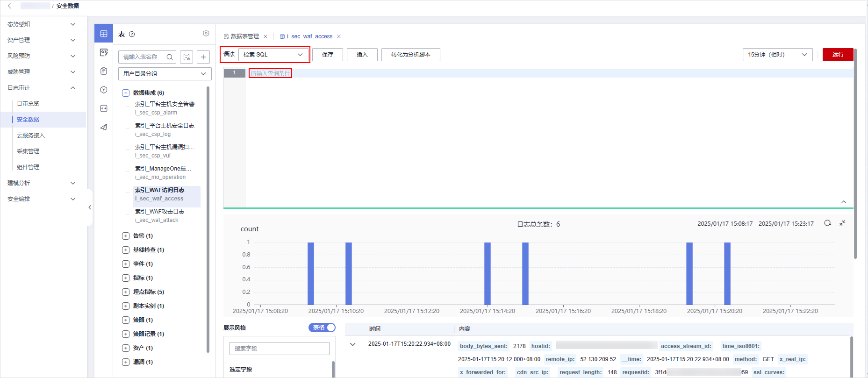Click the settings gear next to 表 header
Viewport: 868px width, 378px height.
206,34
